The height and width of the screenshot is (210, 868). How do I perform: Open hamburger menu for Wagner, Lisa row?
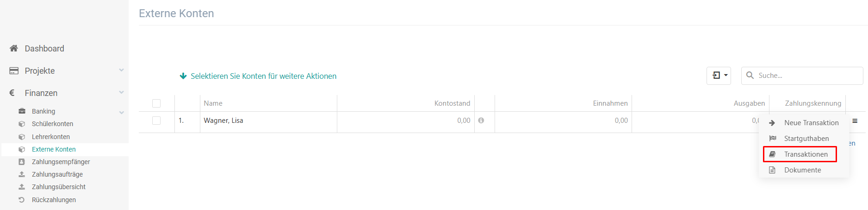pyautogui.click(x=855, y=121)
